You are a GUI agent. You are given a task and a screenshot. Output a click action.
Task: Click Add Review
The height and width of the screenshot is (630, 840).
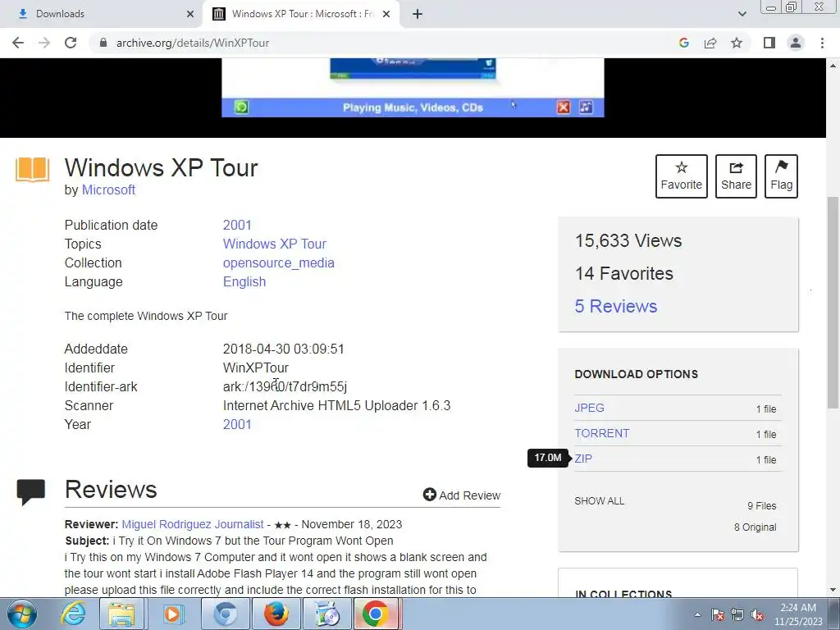462,495
